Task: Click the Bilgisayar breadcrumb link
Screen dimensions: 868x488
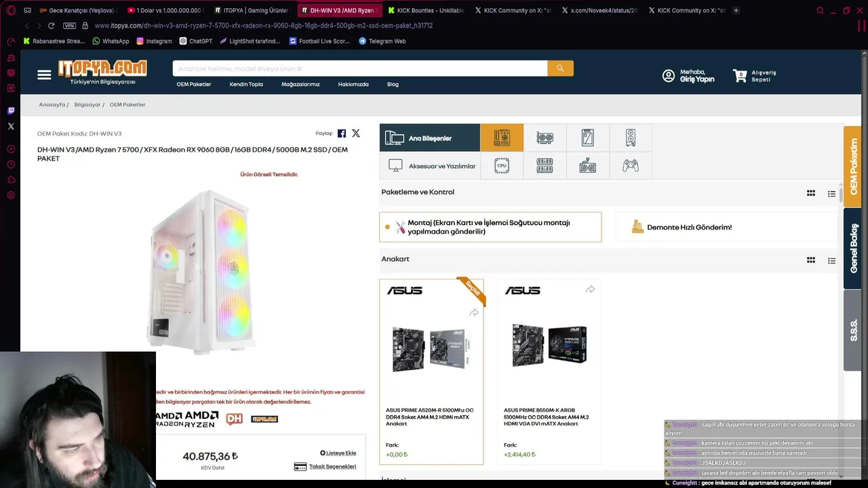Action: (87, 104)
